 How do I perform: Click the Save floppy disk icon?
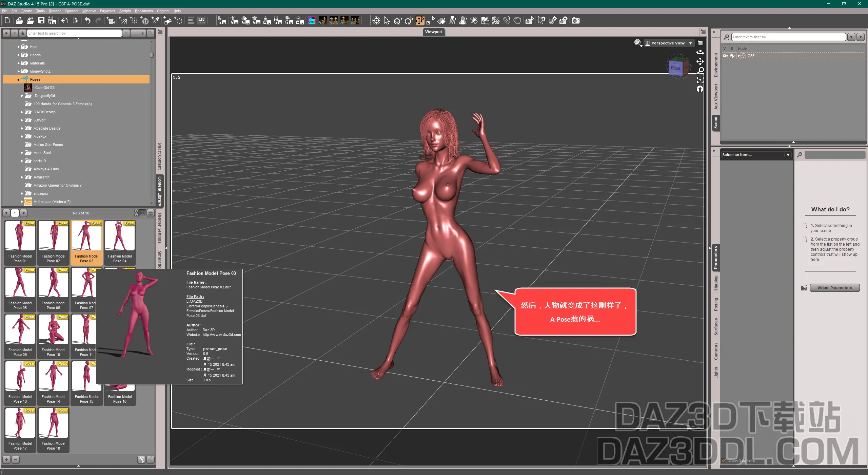[41, 21]
